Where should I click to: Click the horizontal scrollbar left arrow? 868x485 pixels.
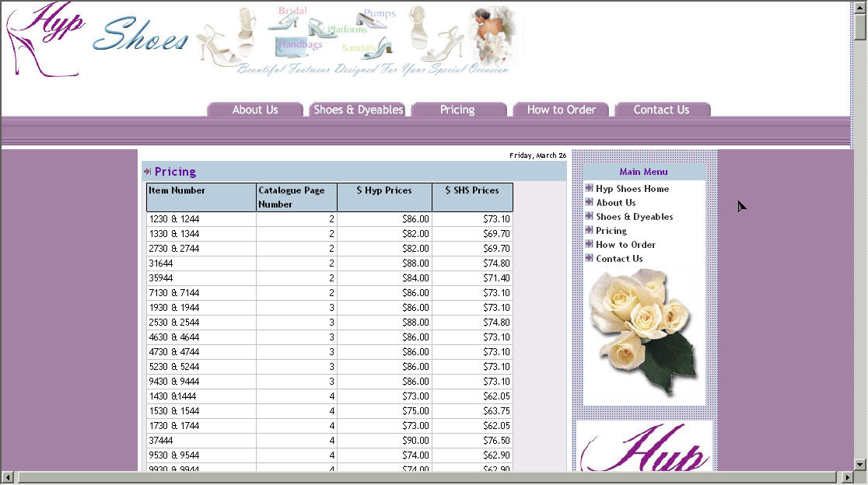pos(8,476)
